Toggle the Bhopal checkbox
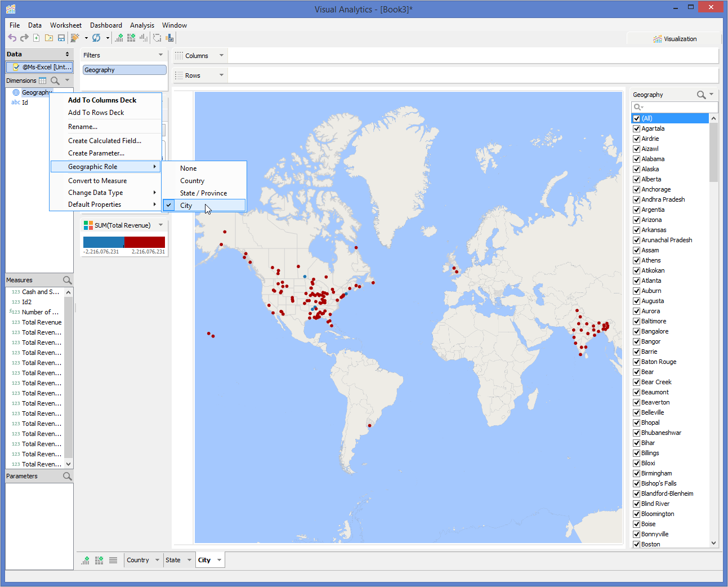Screen dimensions: 728x587 point(636,423)
